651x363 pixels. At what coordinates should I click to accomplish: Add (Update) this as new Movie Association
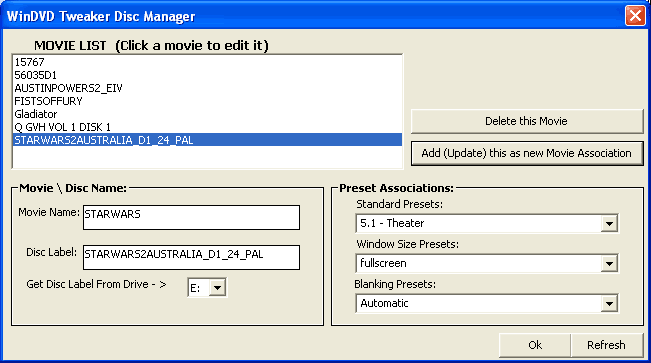pyautogui.click(x=527, y=153)
